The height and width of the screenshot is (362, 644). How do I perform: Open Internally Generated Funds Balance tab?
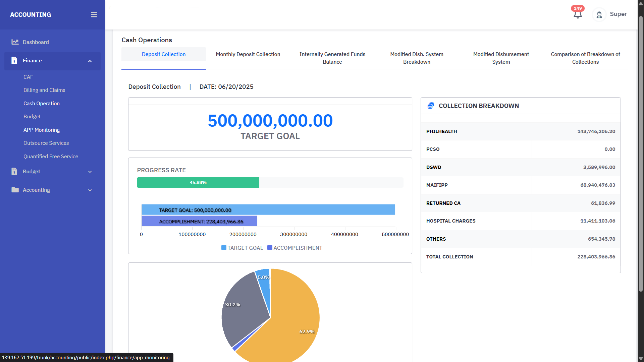coord(332,58)
